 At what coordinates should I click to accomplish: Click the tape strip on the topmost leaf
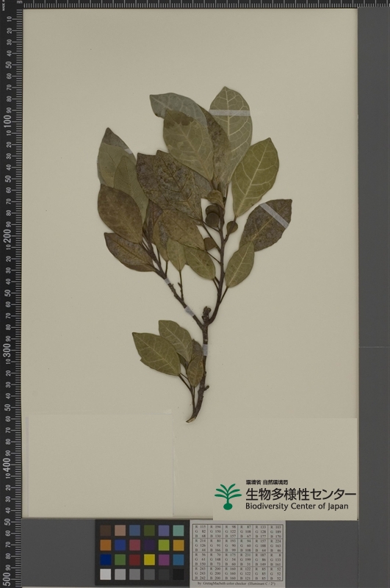(230, 112)
